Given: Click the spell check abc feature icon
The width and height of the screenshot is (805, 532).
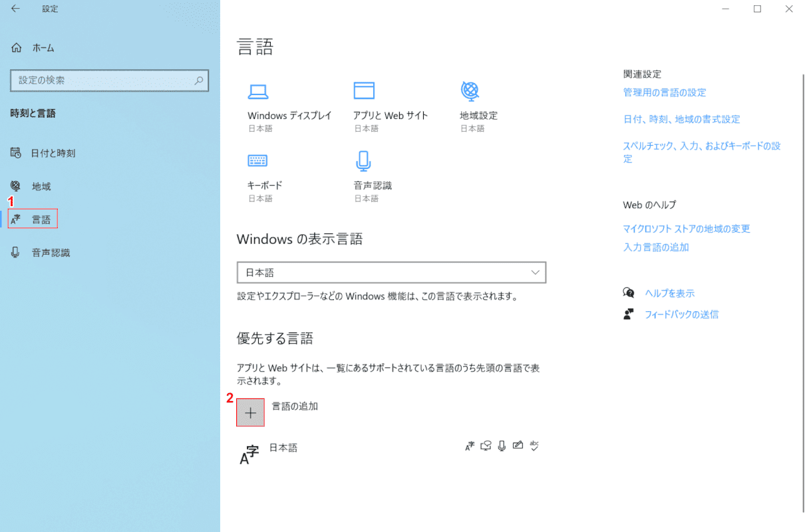Looking at the screenshot, I should coord(534,446).
